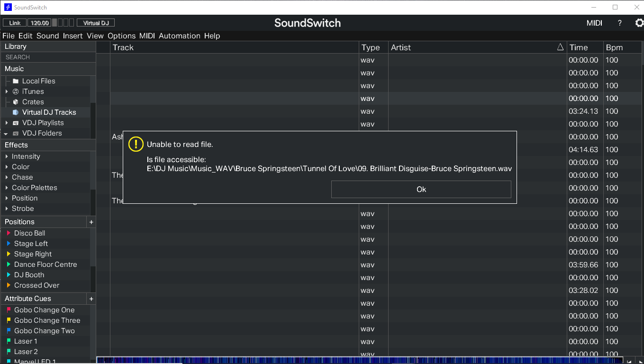Expand the Position effects group
Screen dimensions: 644x364
[7, 198]
